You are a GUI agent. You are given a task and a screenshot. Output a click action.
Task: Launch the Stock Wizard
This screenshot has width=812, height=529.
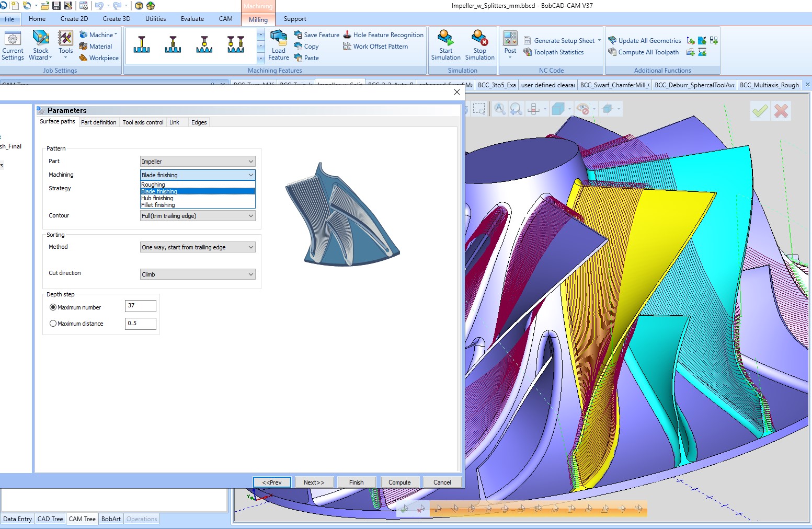tap(40, 45)
